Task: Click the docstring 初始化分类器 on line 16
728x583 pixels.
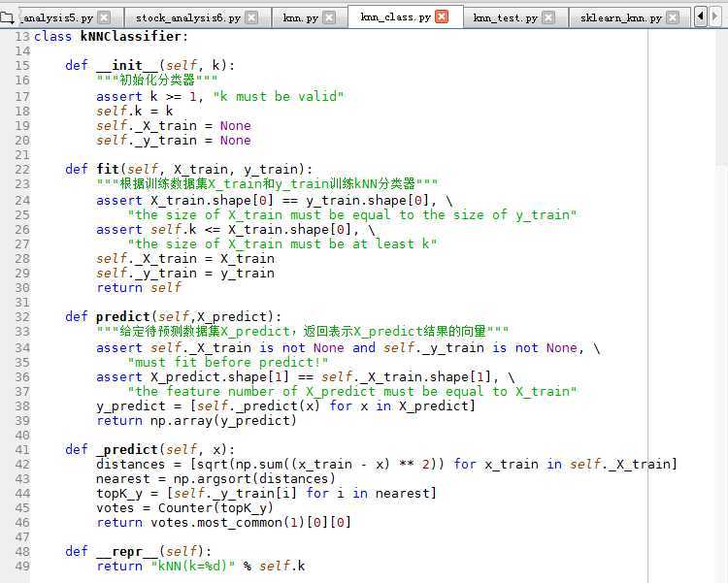Action: point(157,80)
